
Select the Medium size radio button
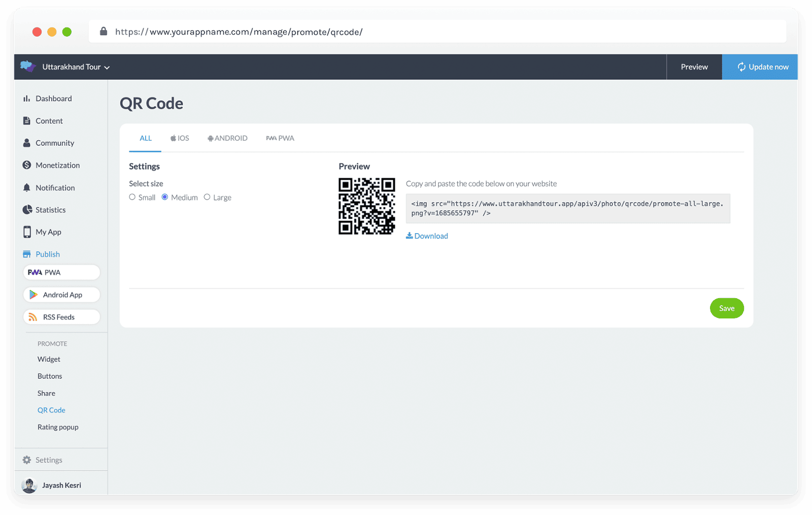(165, 197)
